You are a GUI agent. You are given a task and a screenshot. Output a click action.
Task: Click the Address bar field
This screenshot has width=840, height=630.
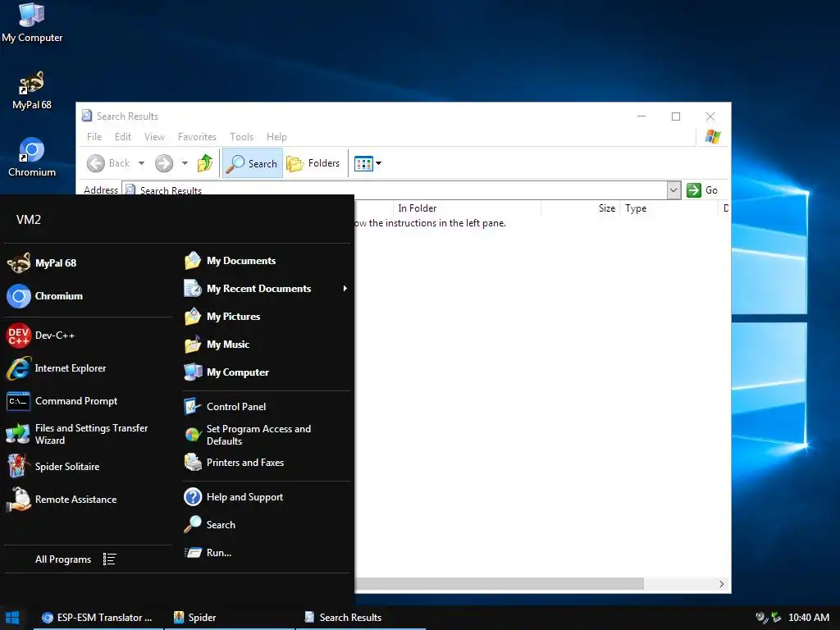pos(395,190)
